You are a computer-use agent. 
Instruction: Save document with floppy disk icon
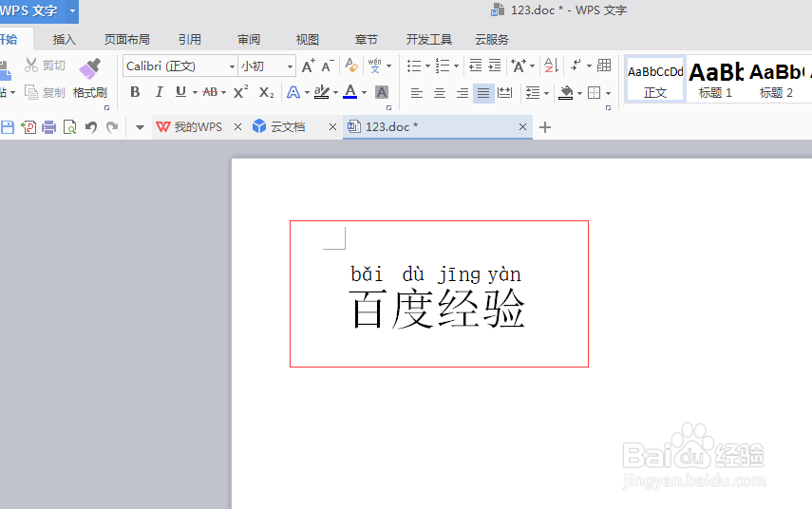[x=8, y=127]
